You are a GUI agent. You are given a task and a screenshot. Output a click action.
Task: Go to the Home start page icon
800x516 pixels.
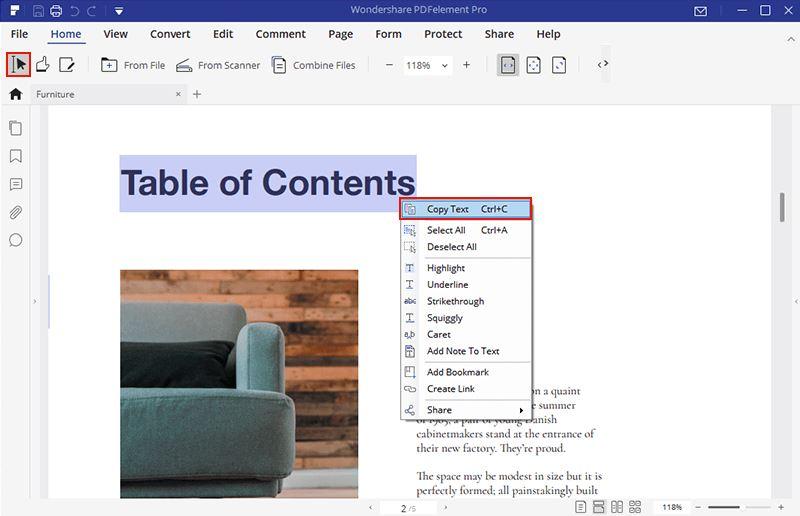pyautogui.click(x=16, y=94)
